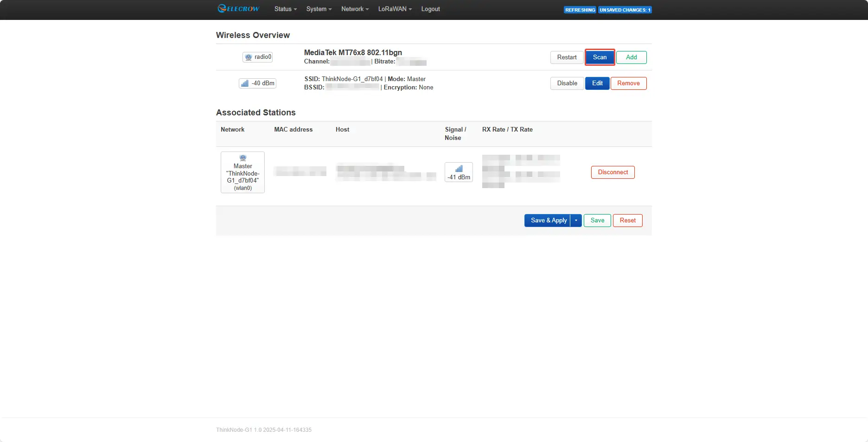
Task: Scan for wireless networks
Action: click(600, 57)
